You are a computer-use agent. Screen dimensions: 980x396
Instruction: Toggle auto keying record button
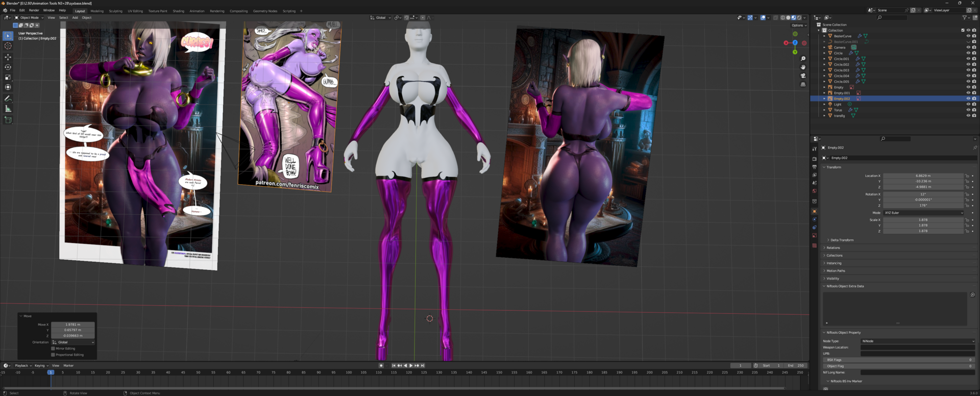[381, 365]
